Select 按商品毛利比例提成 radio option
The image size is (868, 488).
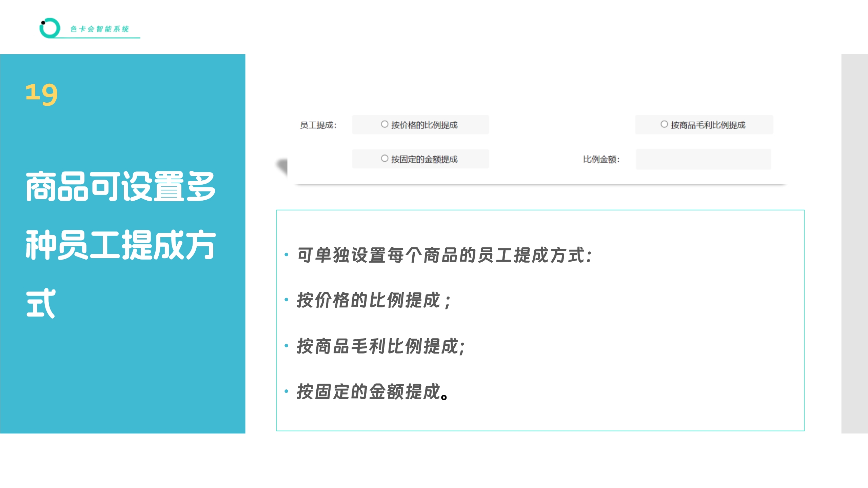coord(664,124)
